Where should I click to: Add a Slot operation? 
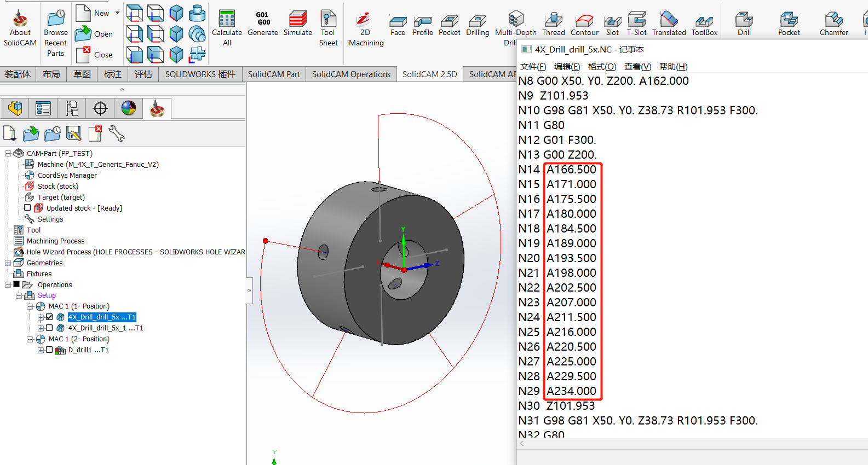(612, 25)
